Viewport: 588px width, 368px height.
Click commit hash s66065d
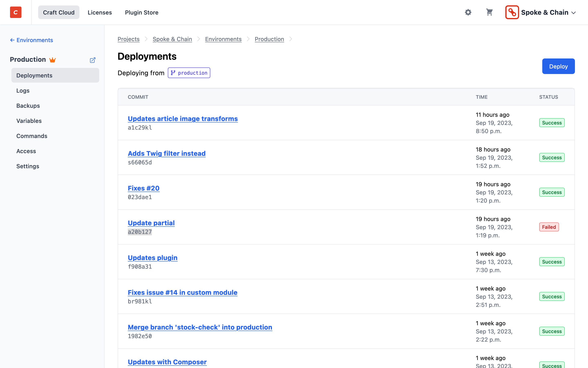coord(140,162)
